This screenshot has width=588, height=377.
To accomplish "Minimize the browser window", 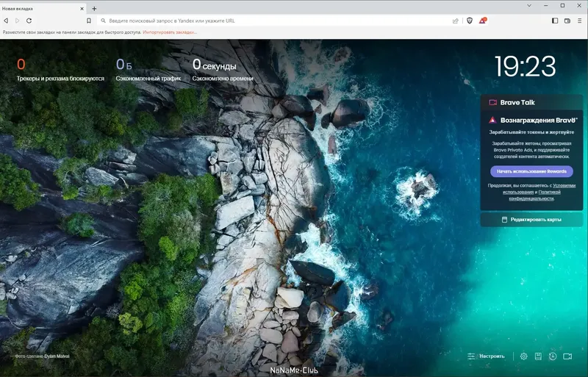I will (546, 5).
